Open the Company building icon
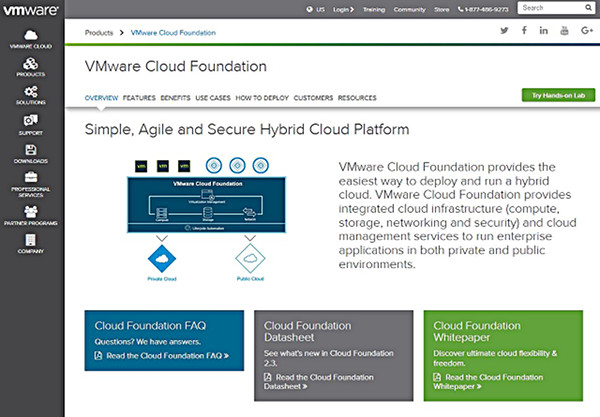The height and width of the screenshot is (417, 600). click(31, 240)
